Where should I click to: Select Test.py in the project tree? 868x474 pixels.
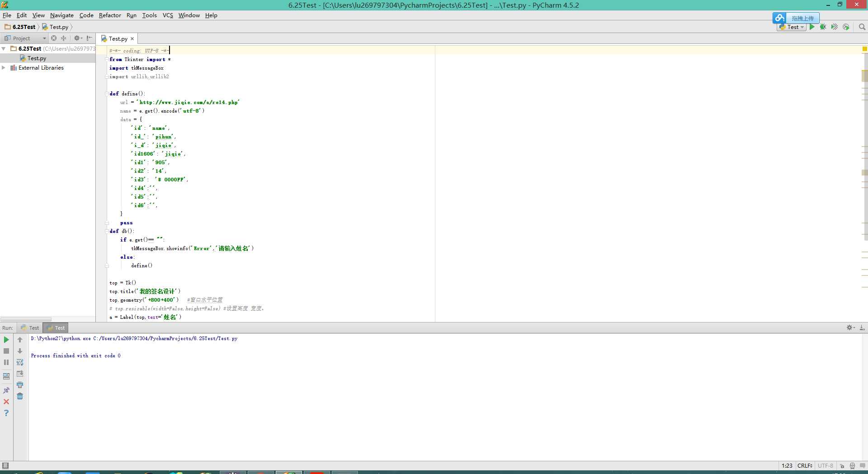coord(37,58)
